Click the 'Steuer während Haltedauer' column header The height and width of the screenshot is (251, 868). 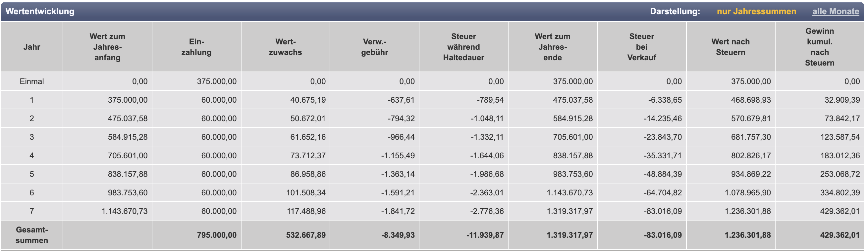coord(463,47)
